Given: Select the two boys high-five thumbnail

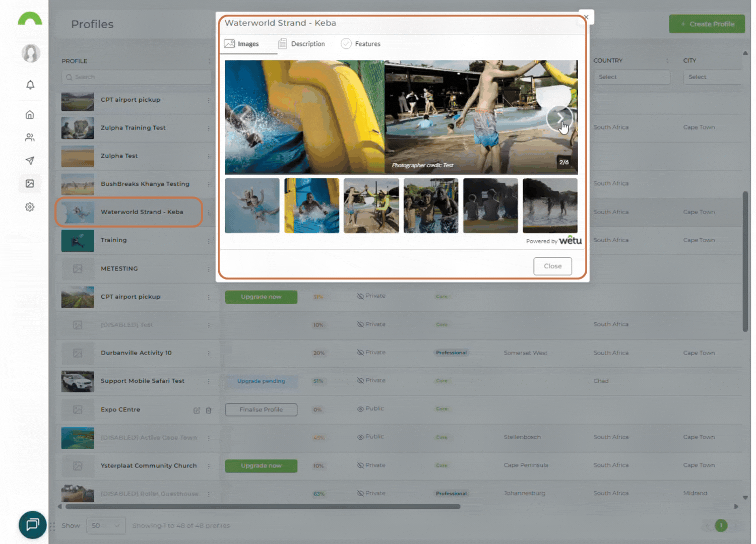Looking at the screenshot, I should point(371,206).
